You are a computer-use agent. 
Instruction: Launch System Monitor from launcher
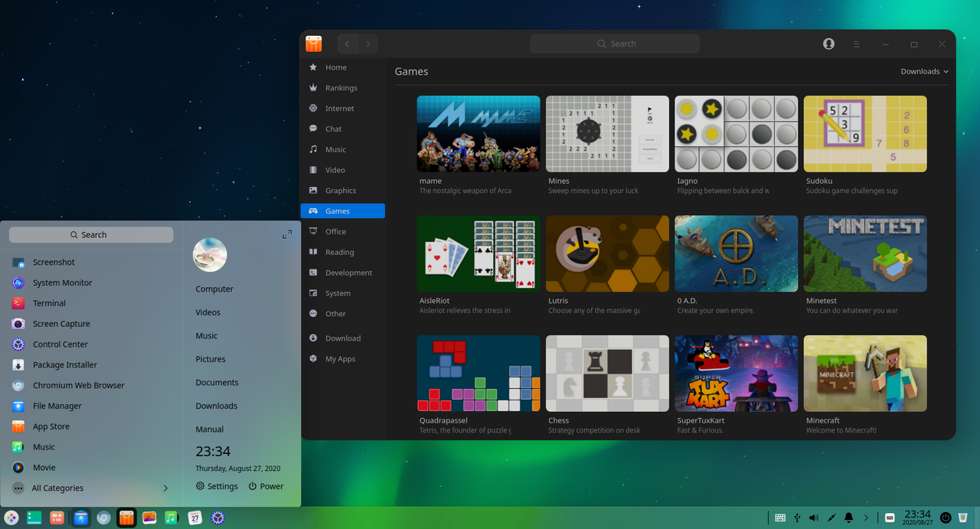tap(91, 282)
